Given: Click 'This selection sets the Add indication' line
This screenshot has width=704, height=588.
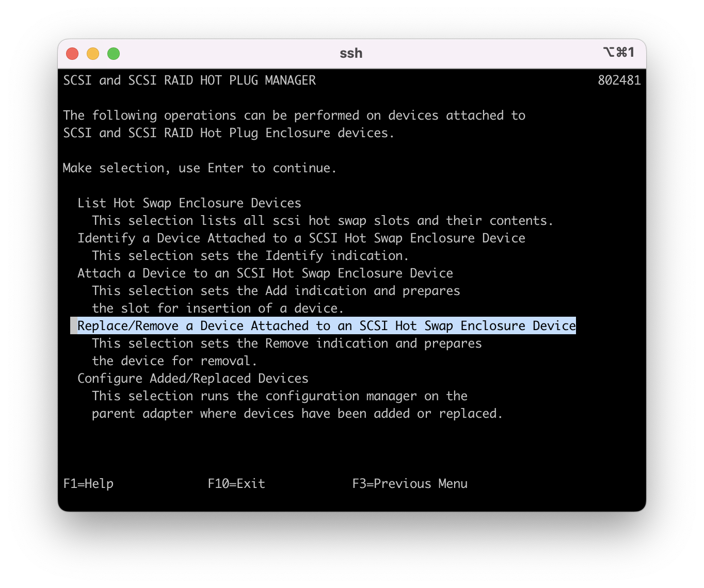Looking at the screenshot, I should [x=276, y=291].
